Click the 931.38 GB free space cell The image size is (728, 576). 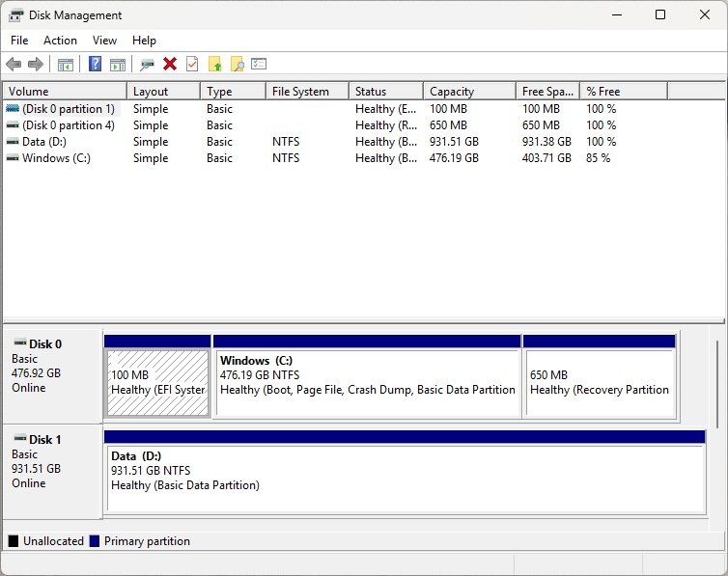point(546,142)
